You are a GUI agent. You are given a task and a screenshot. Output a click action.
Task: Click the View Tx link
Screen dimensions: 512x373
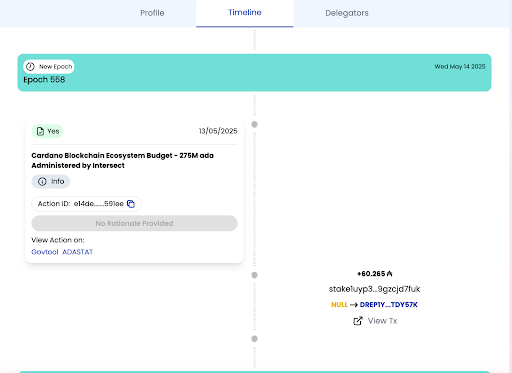pyautogui.click(x=382, y=321)
